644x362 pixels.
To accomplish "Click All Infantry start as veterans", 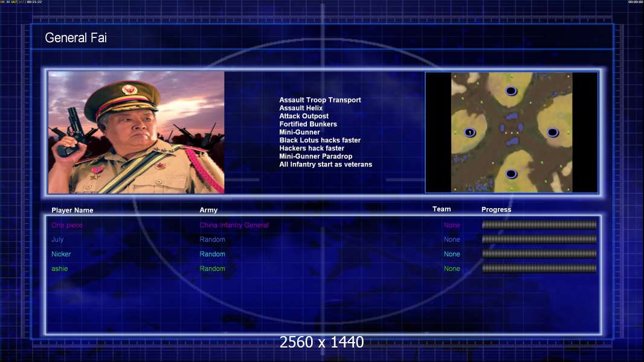I will 326,164.
